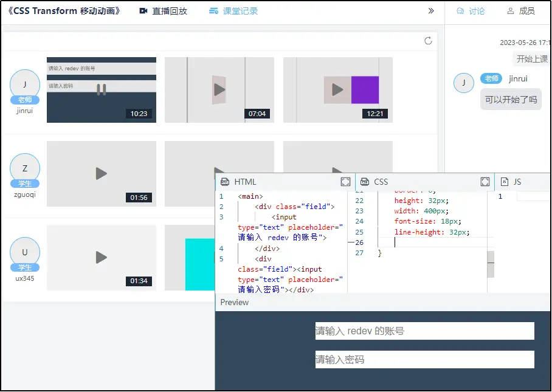This screenshot has width=552, height=392.
Task: Click the ux345 student avatar
Action: pyautogui.click(x=25, y=252)
